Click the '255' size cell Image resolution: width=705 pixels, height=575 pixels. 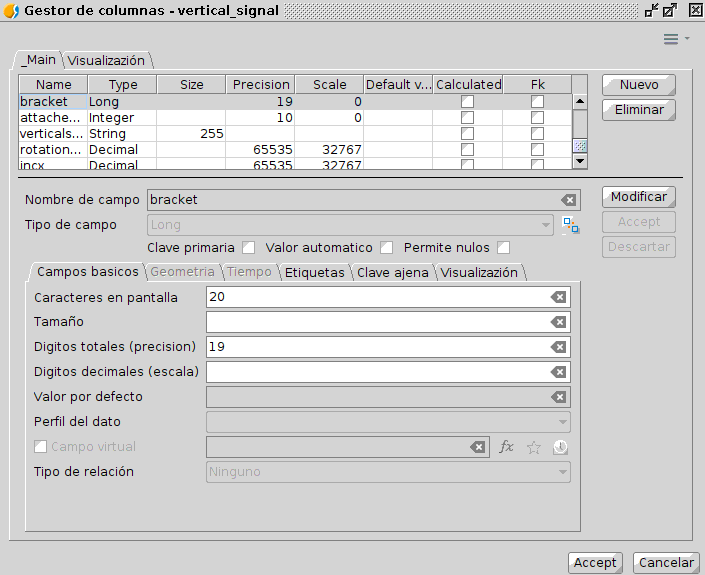[x=191, y=134]
